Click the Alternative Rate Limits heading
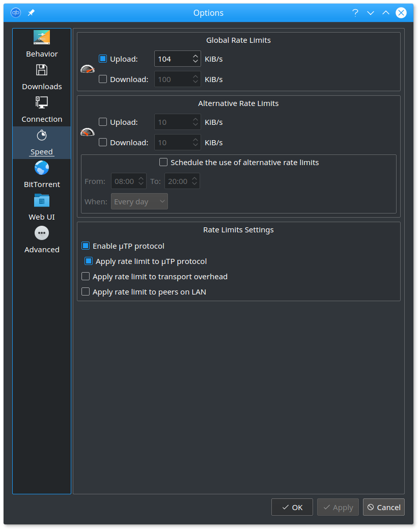This screenshot has width=420, height=531. pos(239,103)
